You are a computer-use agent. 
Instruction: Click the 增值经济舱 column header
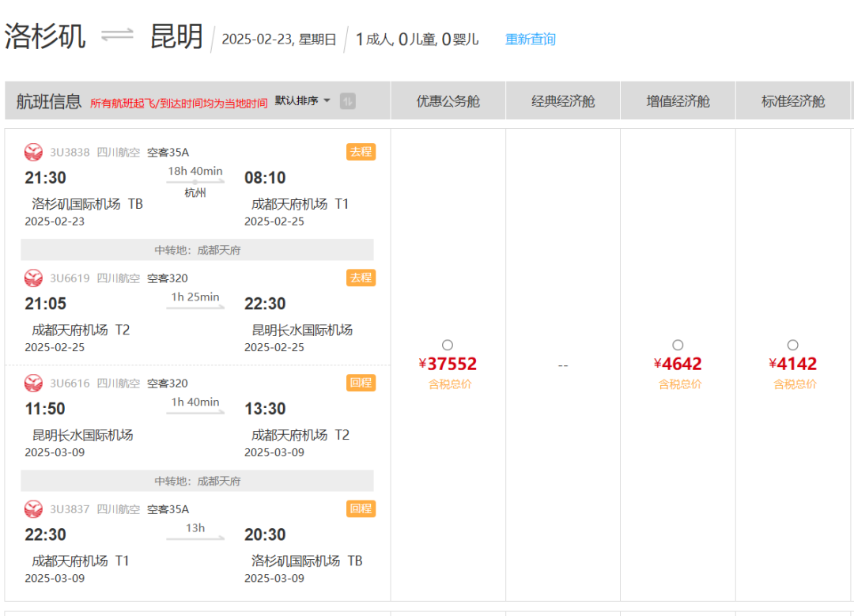678,101
